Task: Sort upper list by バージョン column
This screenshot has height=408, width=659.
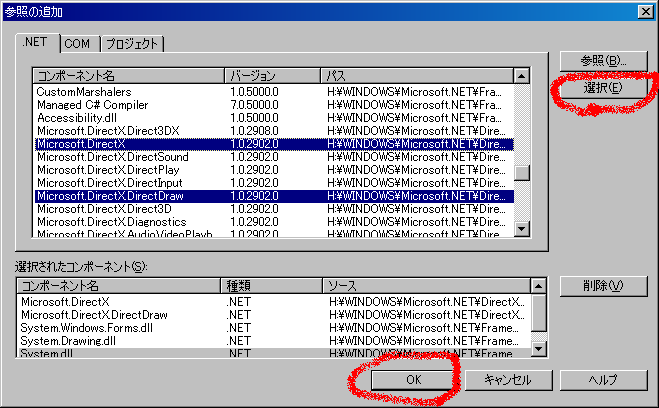Action: click(272, 76)
